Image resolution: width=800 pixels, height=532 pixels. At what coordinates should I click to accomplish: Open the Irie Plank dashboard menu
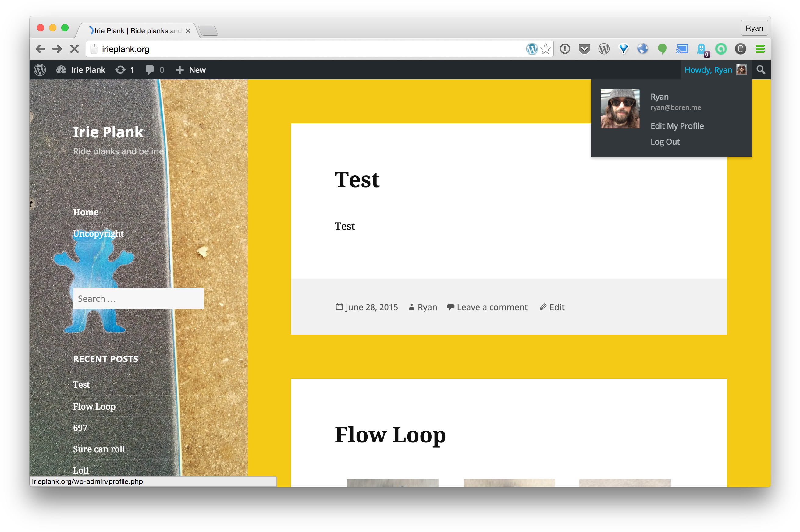tap(81, 70)
